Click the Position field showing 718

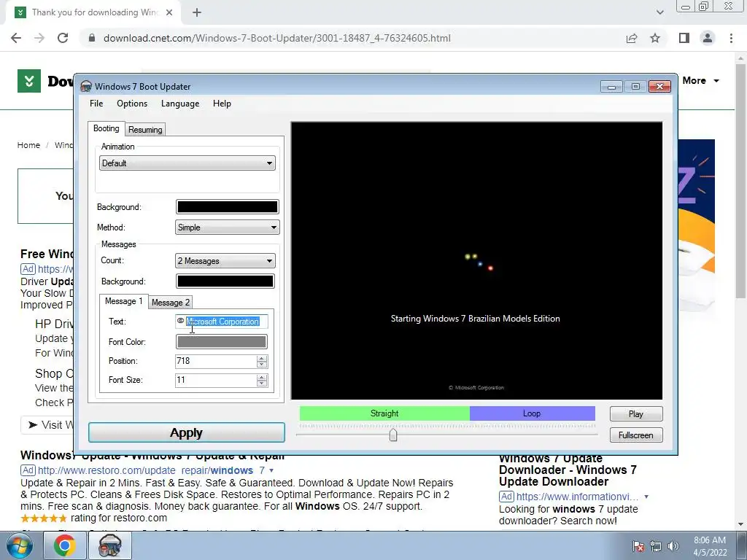click(x=216, y=361)
